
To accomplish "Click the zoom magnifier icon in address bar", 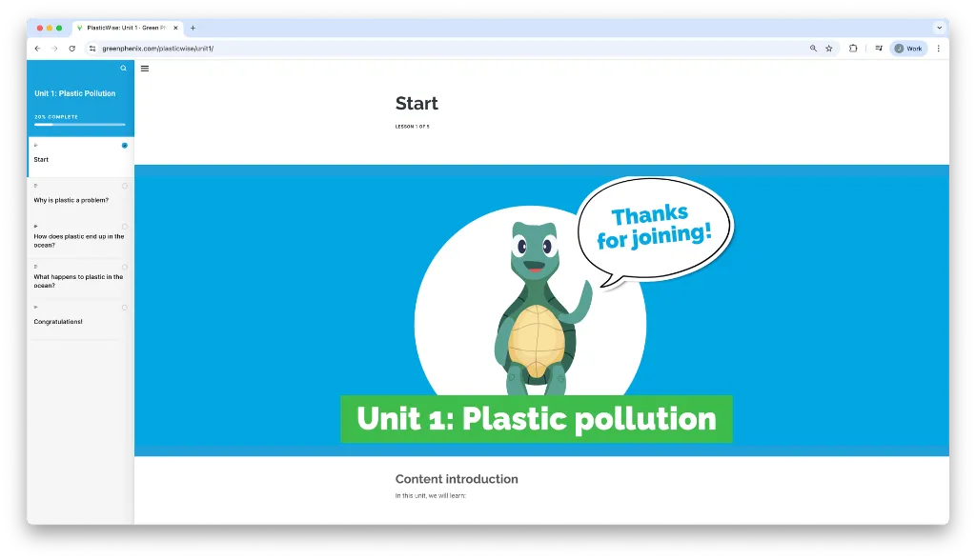I will click(x=813, y=49).
